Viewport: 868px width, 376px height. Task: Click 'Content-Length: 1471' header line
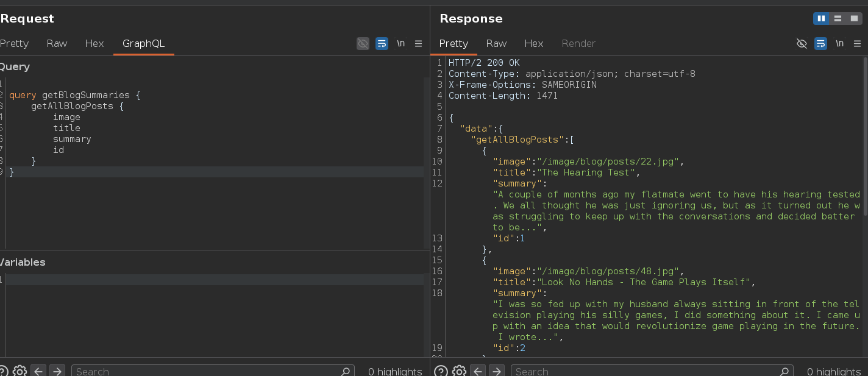503,96
